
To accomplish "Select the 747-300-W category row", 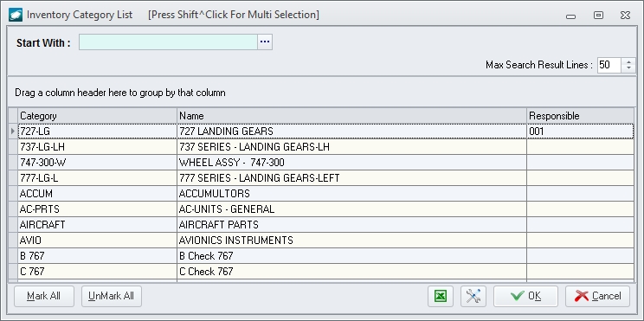I will (x=322, y=163).
